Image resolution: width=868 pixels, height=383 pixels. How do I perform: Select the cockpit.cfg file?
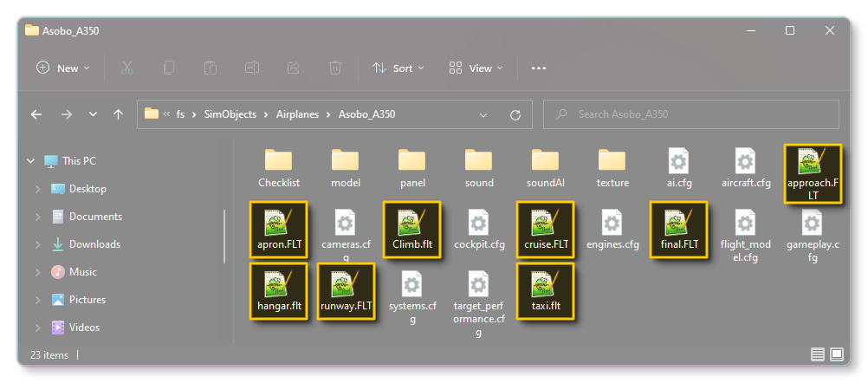click(x=479, y=230)
